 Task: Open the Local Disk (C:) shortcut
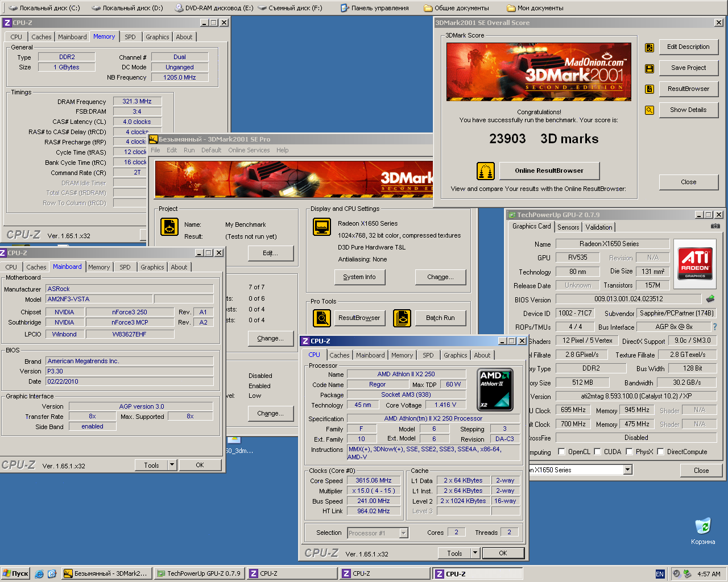pos(44,8)
